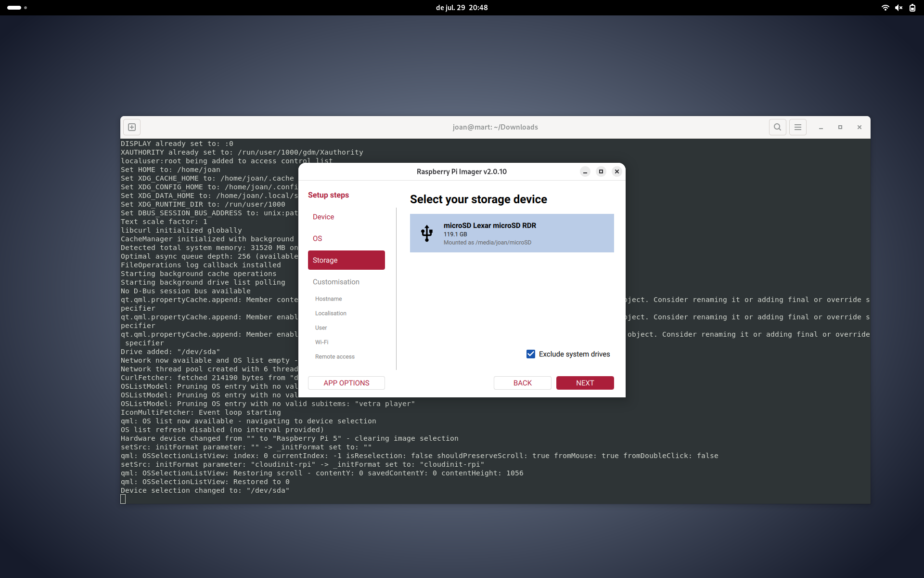
Task: Click the terminal cursor prompt line
Action: [123, 499]
